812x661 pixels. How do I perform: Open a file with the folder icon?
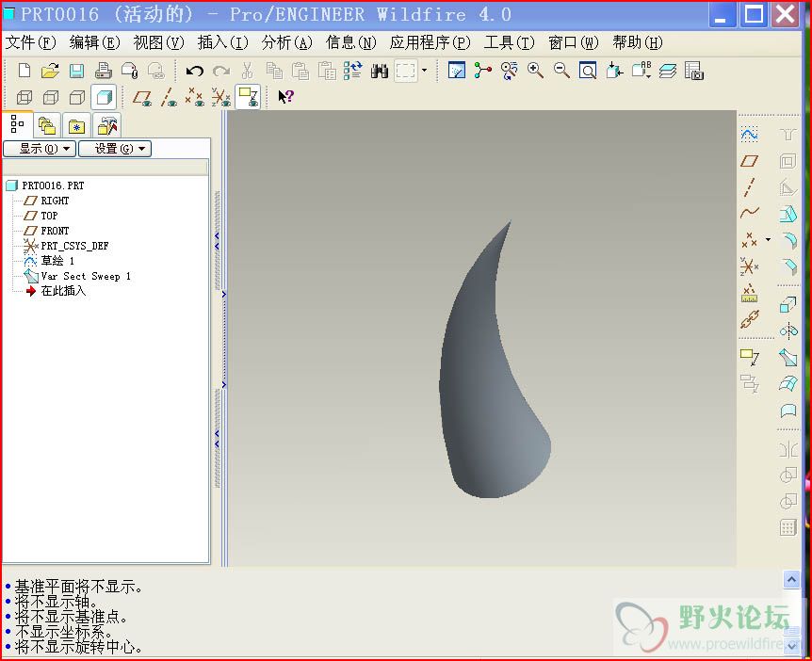tap(50, 71)
